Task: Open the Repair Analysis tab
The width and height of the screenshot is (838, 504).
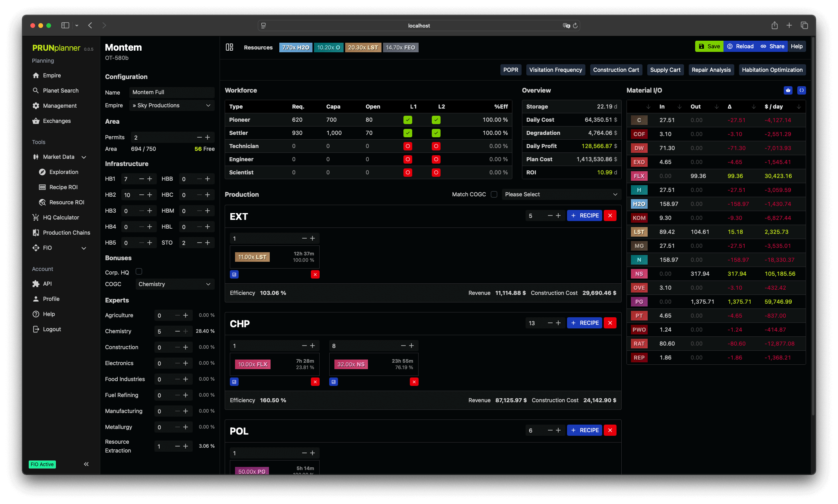Action: [711, 70]
